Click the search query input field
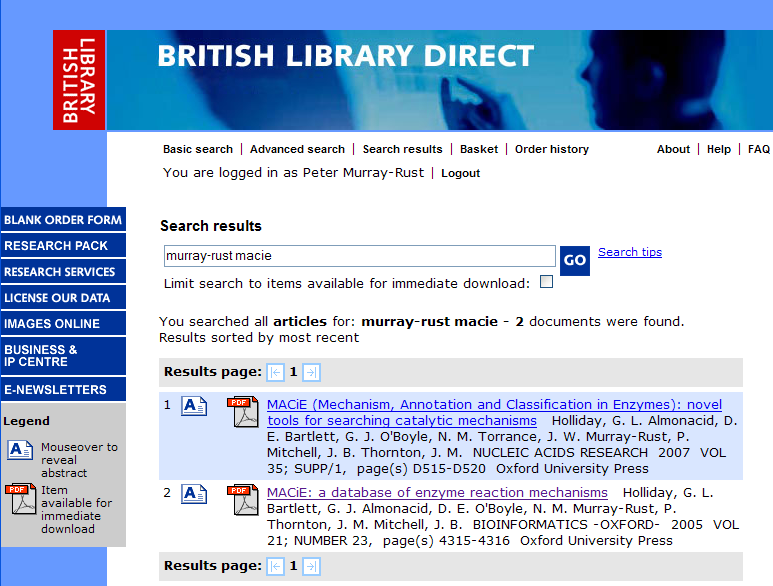This screenshot has width=773, height=586. pyautogui.click(x=358, y=256)
